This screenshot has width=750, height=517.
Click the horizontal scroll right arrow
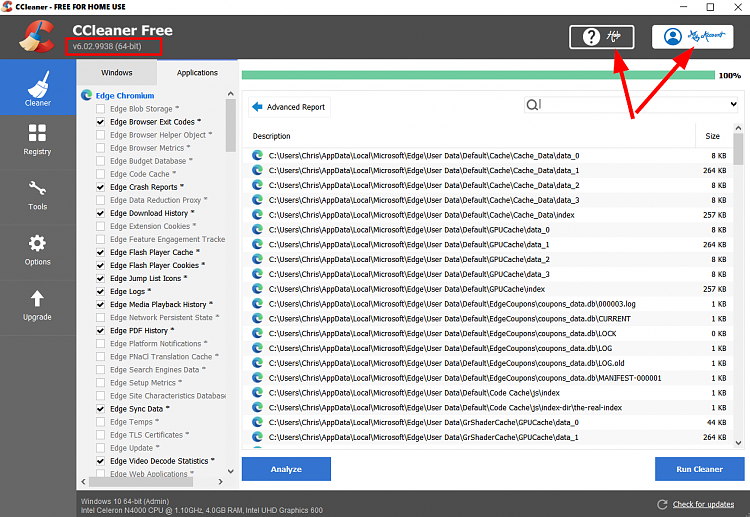click(x=221, y=482)
